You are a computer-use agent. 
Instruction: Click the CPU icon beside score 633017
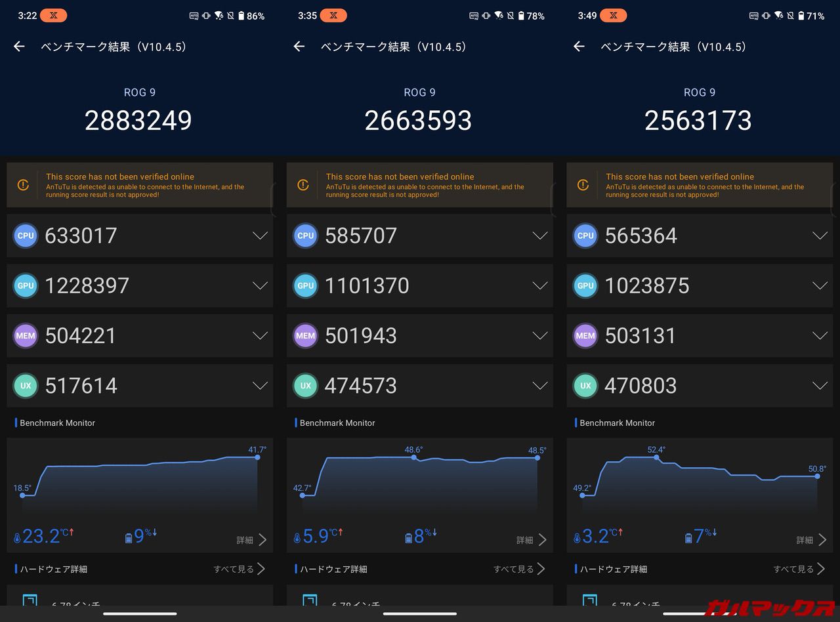(26, 236)
